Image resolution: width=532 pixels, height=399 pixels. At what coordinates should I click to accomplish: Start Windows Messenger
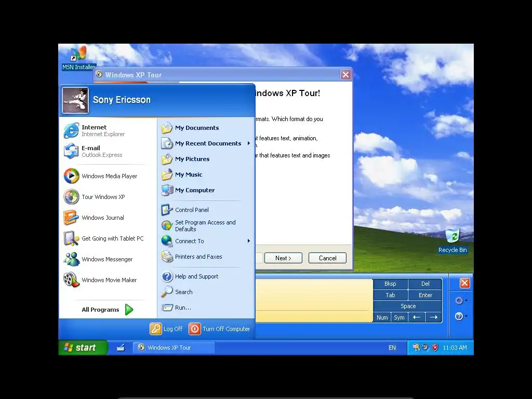[108, 259]
